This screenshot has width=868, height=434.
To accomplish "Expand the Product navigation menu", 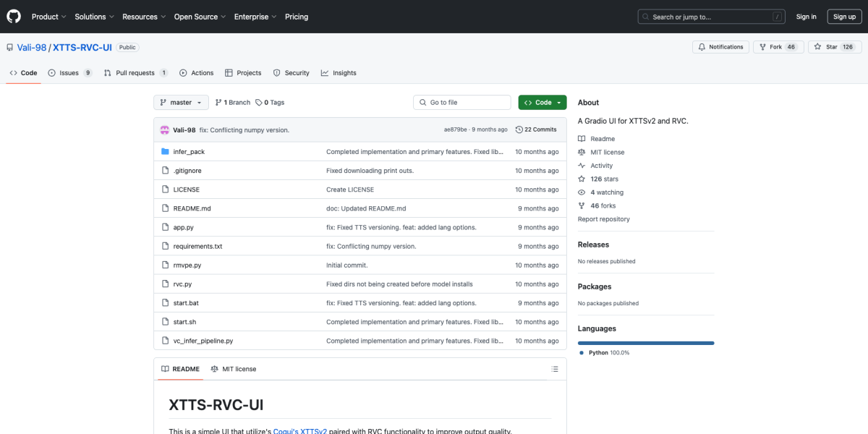I will point(48,16).
